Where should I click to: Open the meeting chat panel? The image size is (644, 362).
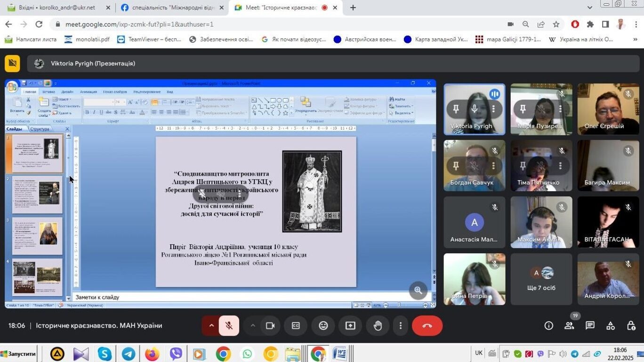(x=590, y=326)
